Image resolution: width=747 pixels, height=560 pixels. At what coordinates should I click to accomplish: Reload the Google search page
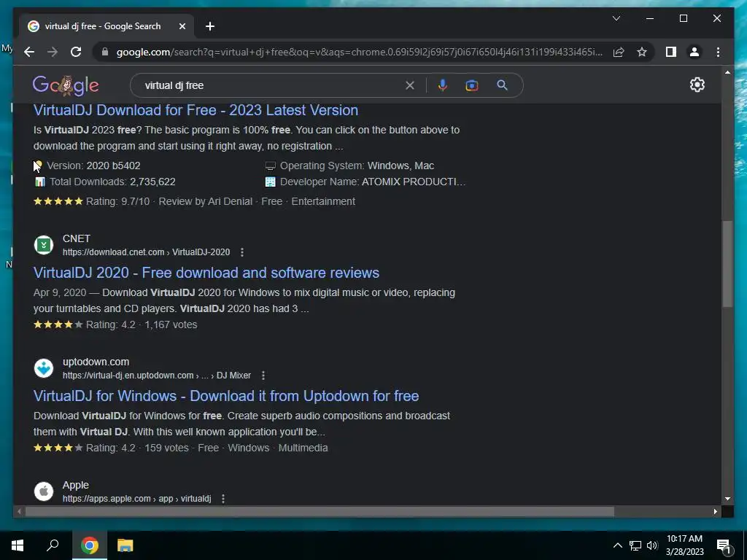coord(76,52)
